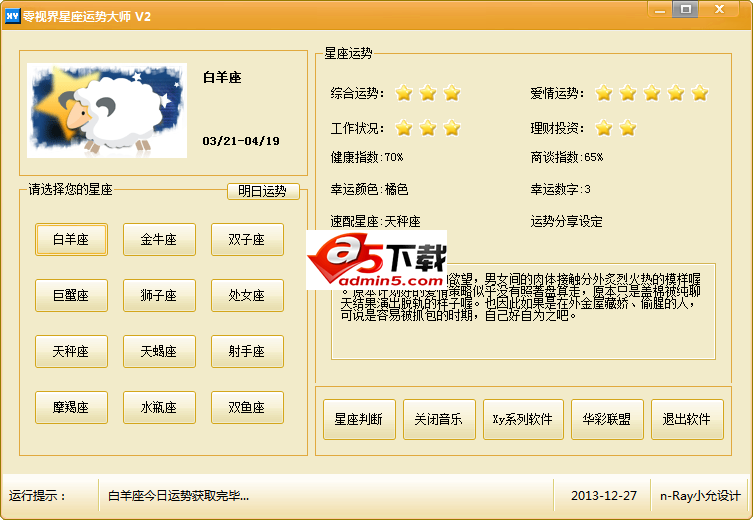The height and width of the screenshot is (520, 753).
Task: Pick the 巨蟹座 sign button
Action: click(x=71, y=295)
